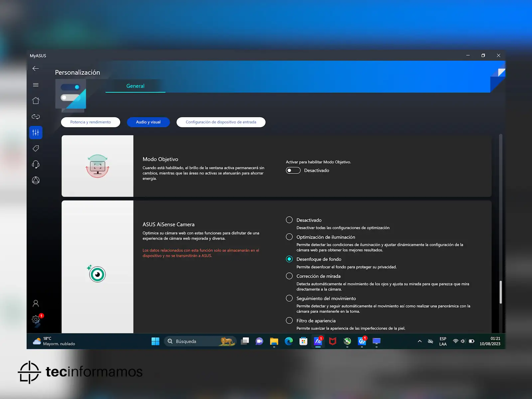Open the red McAfee taskbar icon
Image resolution: width=532 pixels, height=399 pixels.
pos(332,341)
